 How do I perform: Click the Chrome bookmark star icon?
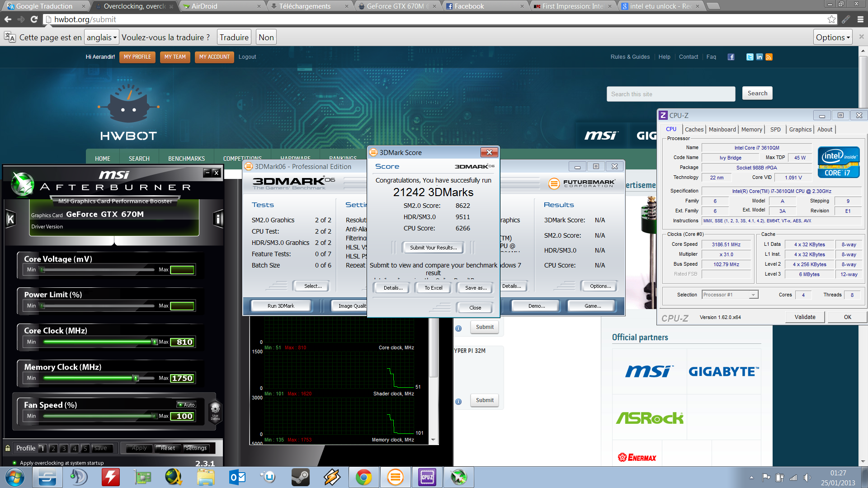[831, 19]
